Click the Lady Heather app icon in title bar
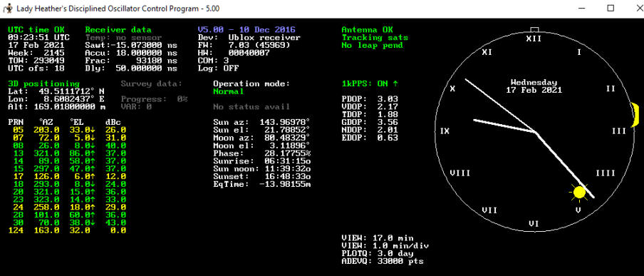 tap(8, 8)
